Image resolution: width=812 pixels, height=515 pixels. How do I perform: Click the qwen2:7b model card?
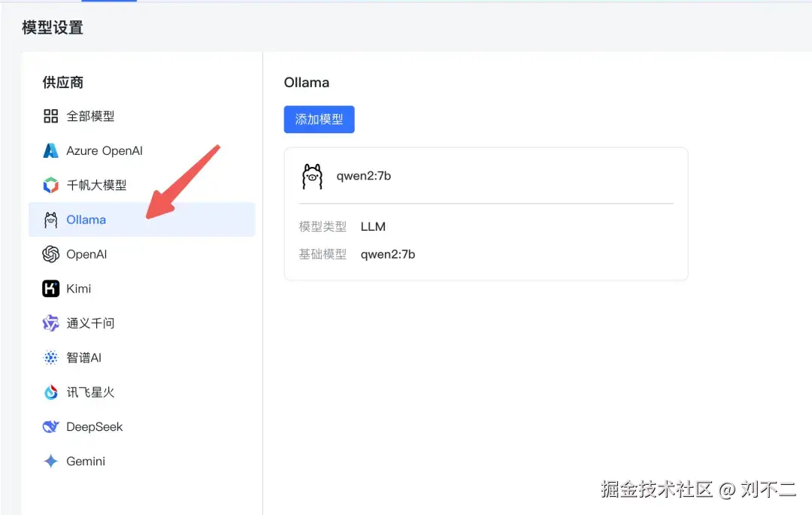pos(485,214)
